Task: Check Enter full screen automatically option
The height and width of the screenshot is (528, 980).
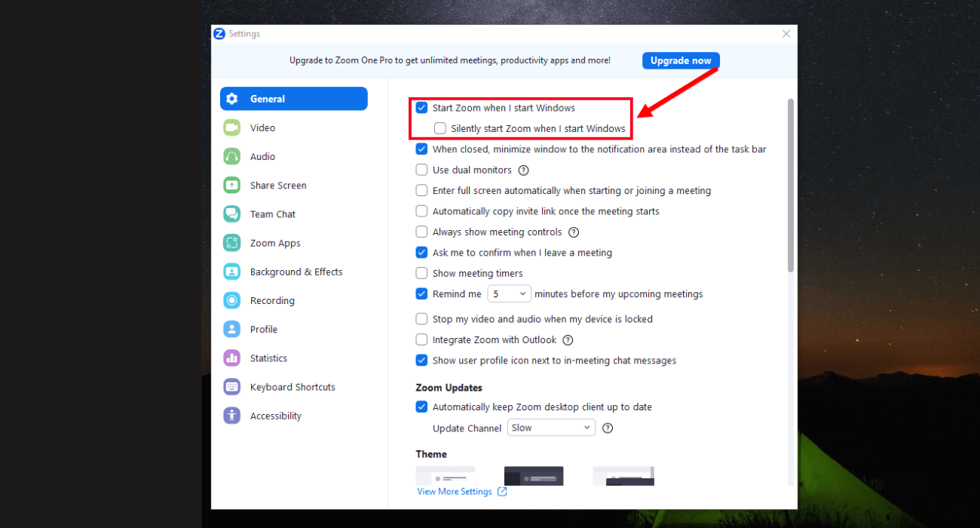Action: coord(421,191)
